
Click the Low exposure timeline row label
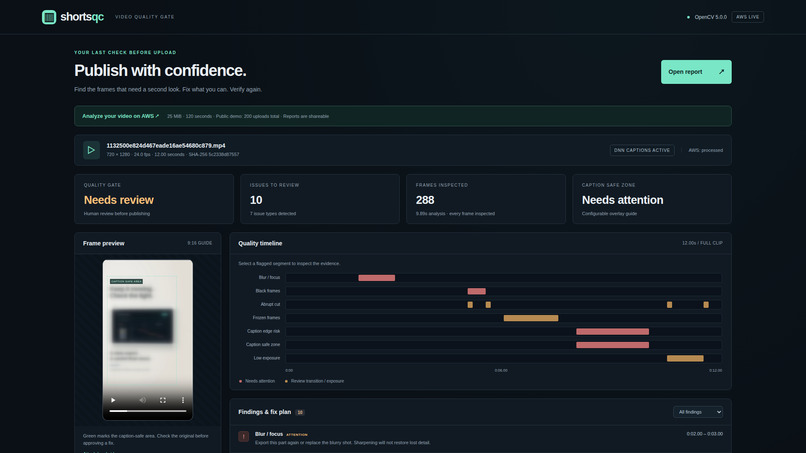pos(267,358)
